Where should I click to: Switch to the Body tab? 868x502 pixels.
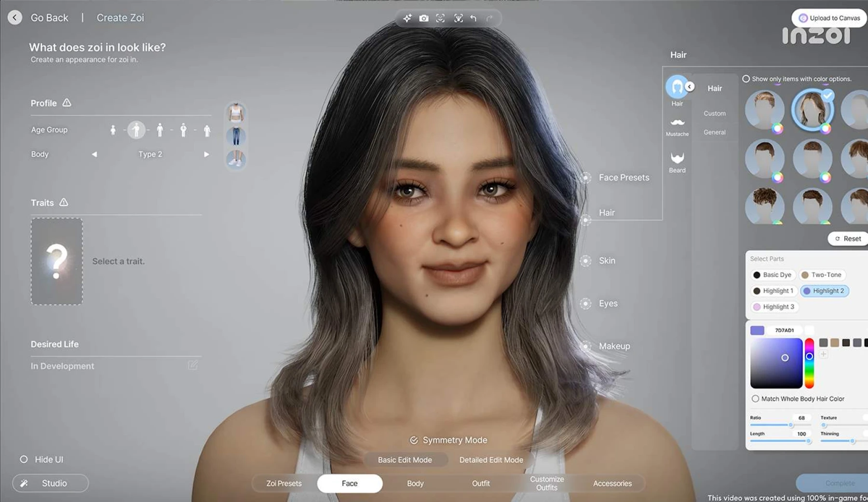[x=415, y=483]
